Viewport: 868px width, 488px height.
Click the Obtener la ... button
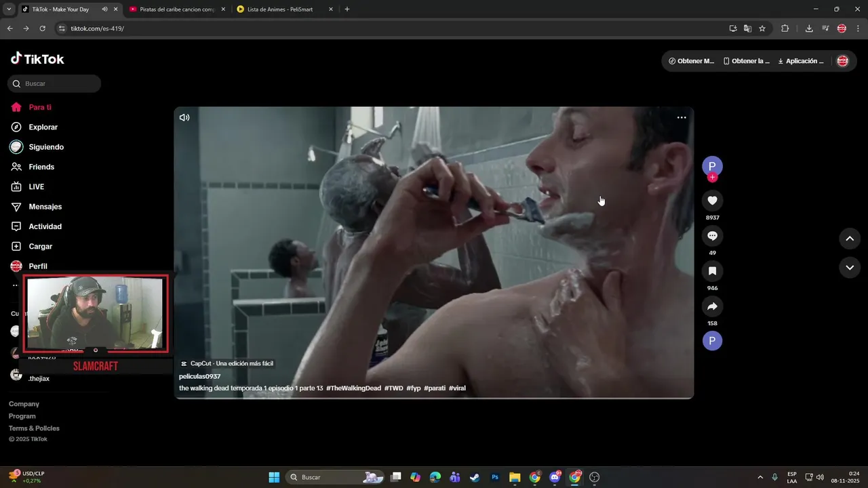pos(747,61)
